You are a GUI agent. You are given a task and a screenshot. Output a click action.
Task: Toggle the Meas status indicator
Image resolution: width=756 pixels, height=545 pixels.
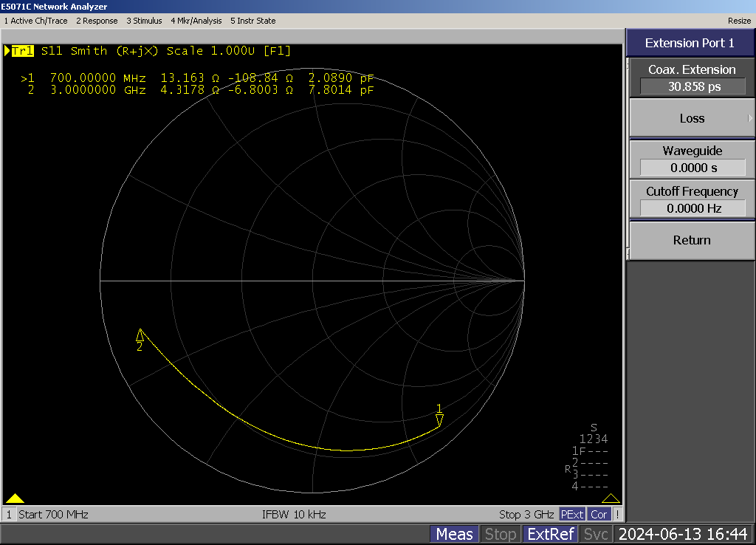pyautogui.click(x=454, y=534)
